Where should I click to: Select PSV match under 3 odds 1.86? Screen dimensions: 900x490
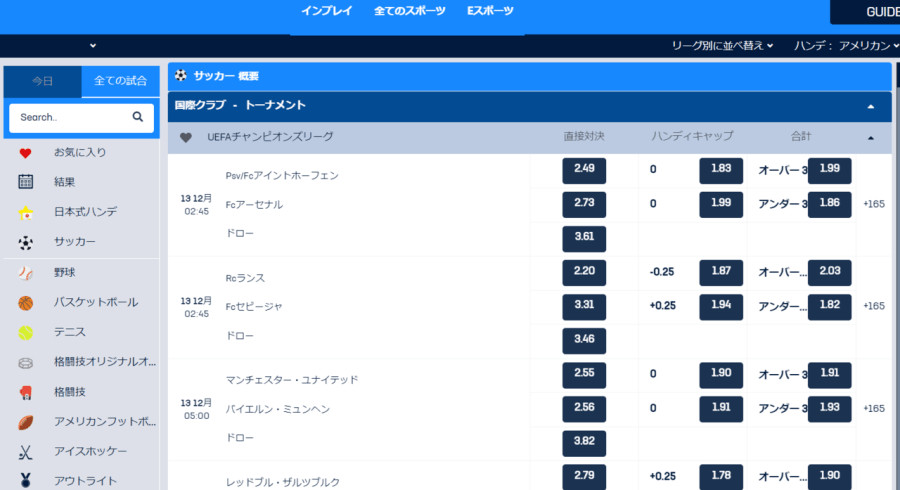click(x=829, y=205)
